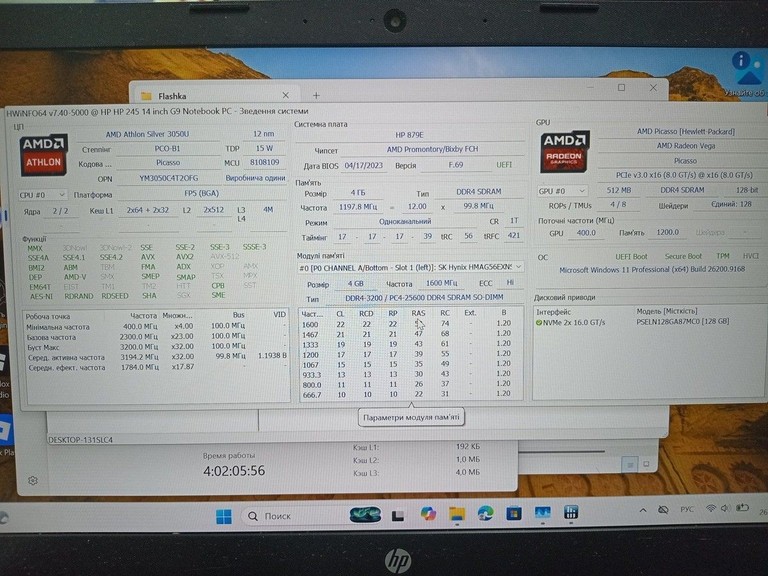Show hidden system tray icons
The width and height of the screenshot is (768, 576).
point(643,510)
